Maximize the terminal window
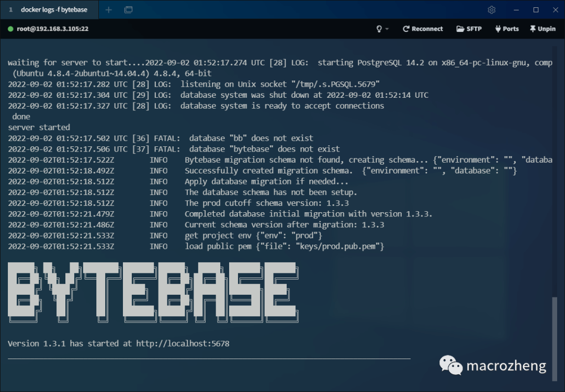The width and height of the screenshot is (565, 392). [x=536, y=10]
